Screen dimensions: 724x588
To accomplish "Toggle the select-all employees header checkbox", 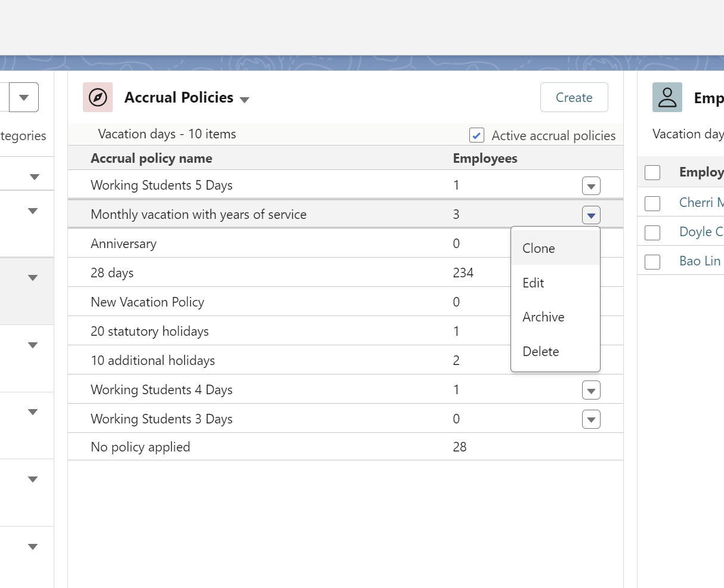I will click(x=652, y=172).
